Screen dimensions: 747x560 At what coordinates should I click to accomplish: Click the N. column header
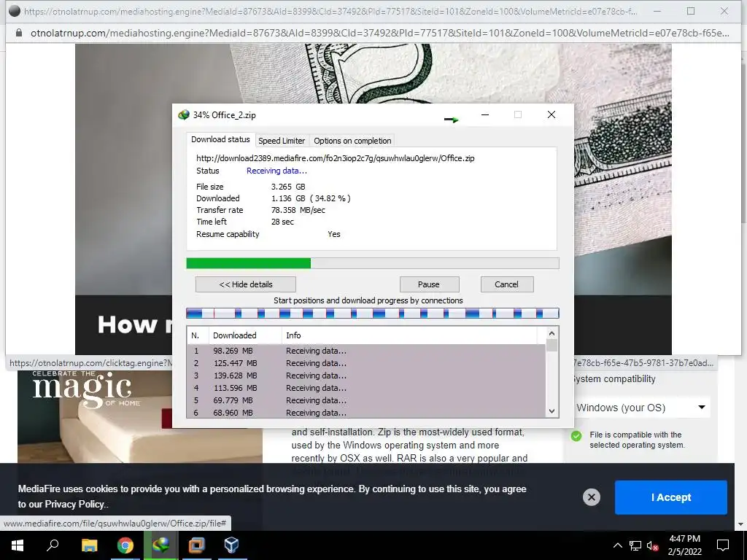tap(198, 335)
